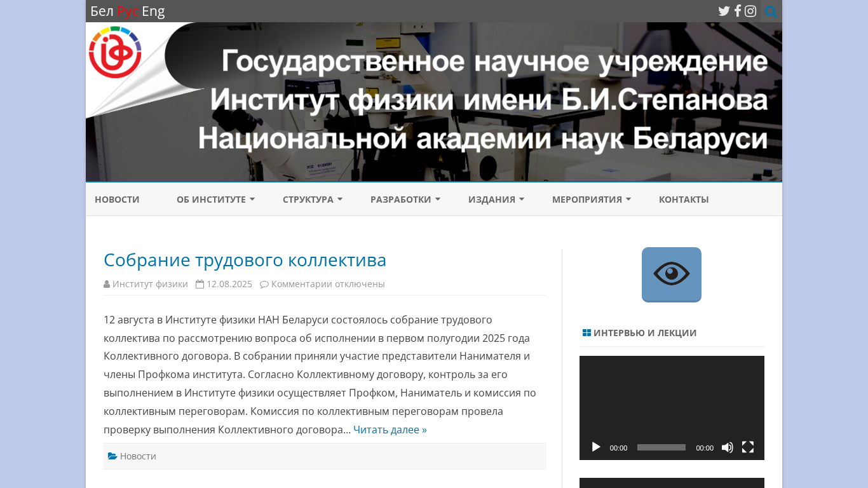The height and width of the screenshot is (488, 868).
Task: Click the Интервью и лекции widget heading
Action: coord(645,333)
